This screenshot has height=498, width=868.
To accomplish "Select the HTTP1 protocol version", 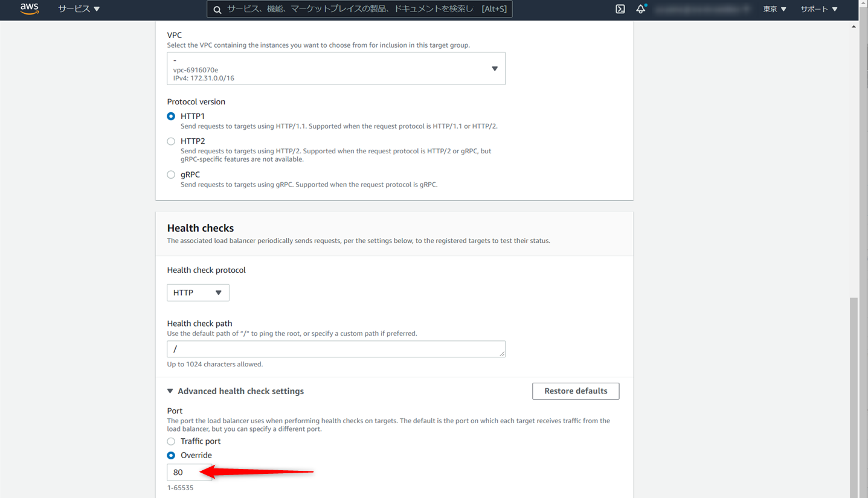I will [171, 116].
